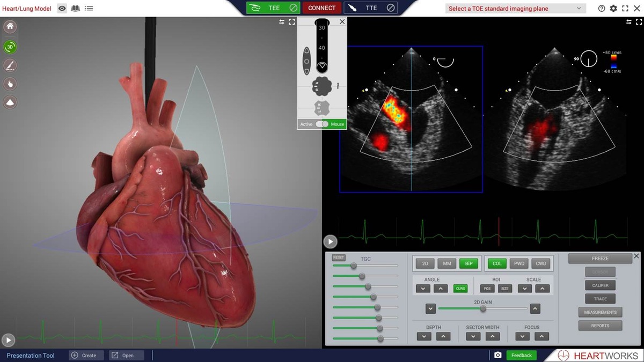
Task: Select the TEE probe tab
Action: (273, 8)
